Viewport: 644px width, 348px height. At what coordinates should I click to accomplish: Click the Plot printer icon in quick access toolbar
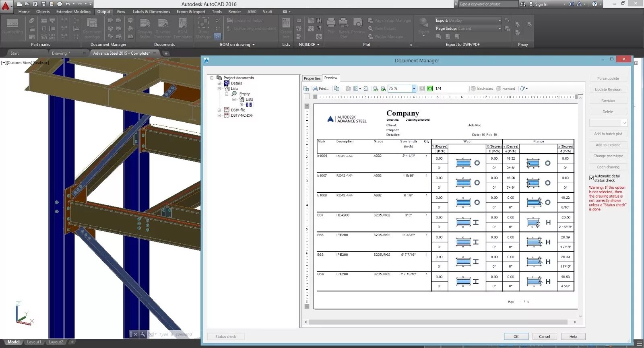click(x=60, y=4)
